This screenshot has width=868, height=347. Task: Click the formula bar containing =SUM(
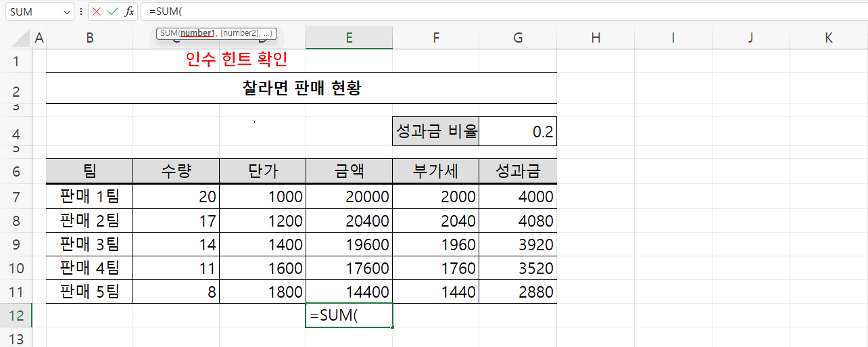[504, 12]
